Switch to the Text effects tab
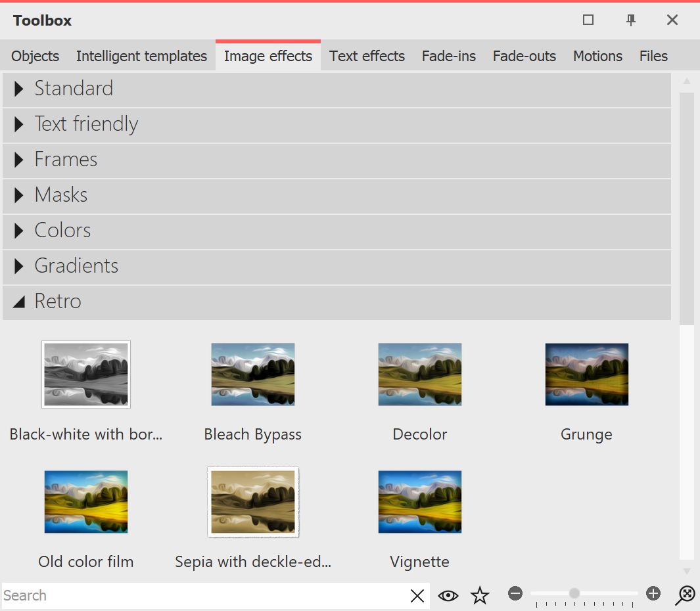 (367, 56)
